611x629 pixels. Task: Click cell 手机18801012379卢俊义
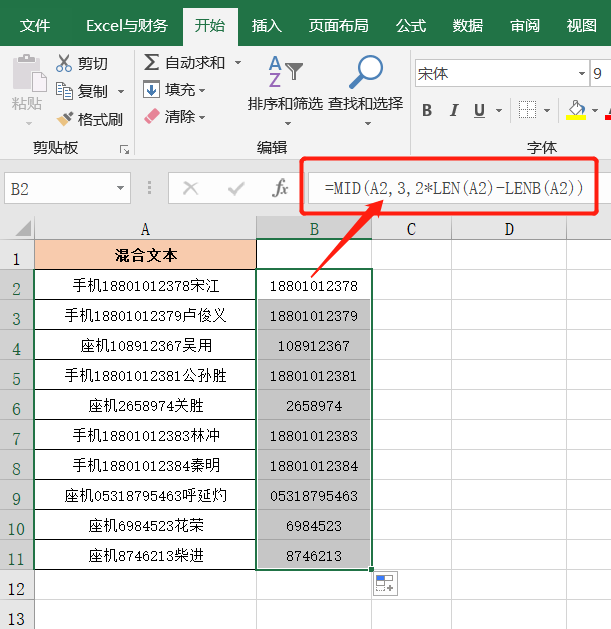[145, 315]
